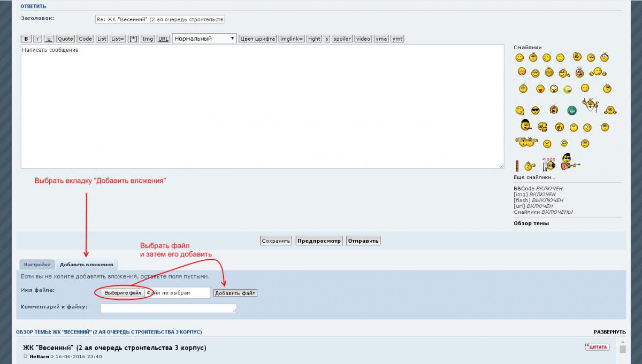The image size is (642, 364).
Task: Select the Добавить вложения tab
Action: point(86,265)
